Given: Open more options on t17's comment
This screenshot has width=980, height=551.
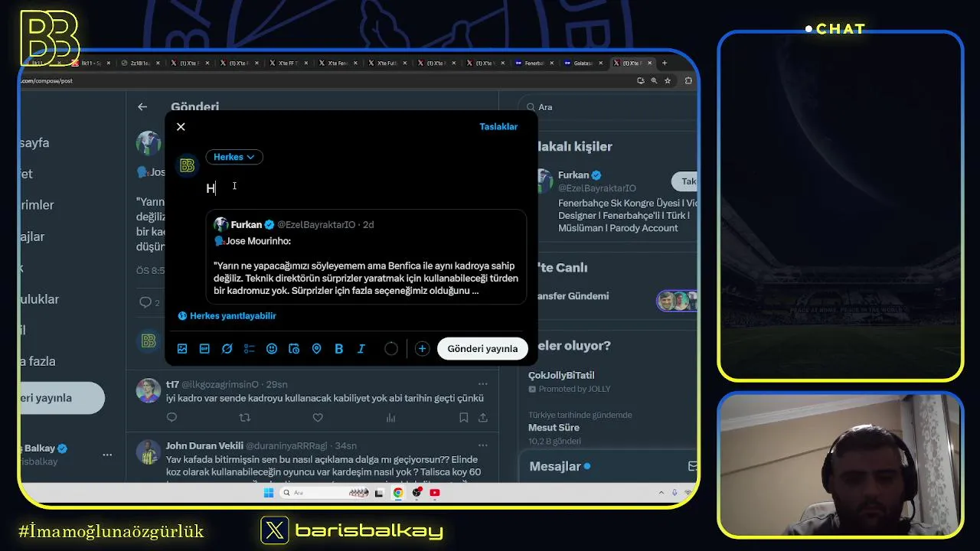Looking at the screenshot, I should [482, 384].
